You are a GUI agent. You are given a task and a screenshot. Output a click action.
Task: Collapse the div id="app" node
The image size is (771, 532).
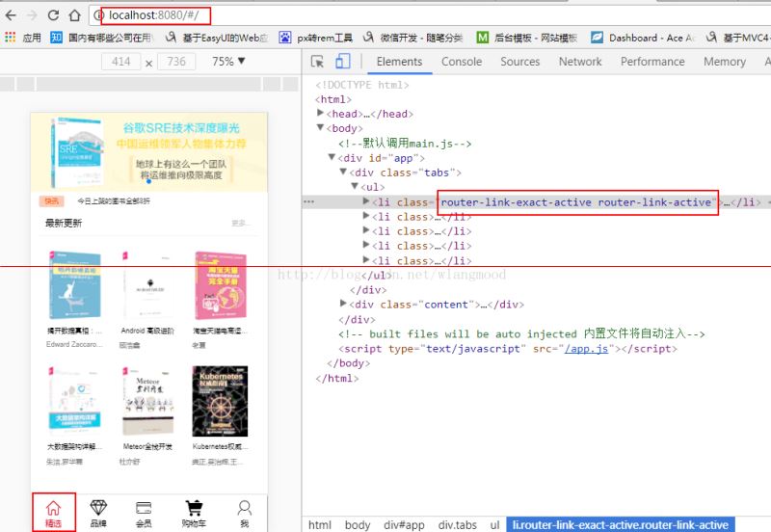coord(332,157)
